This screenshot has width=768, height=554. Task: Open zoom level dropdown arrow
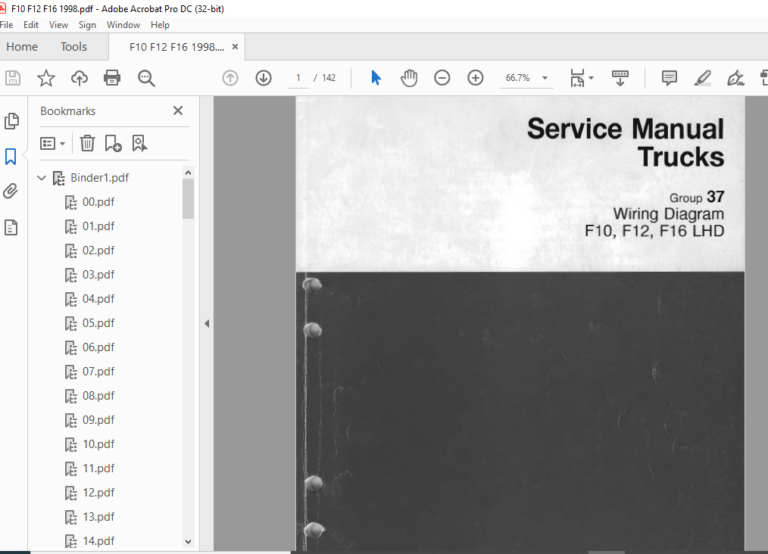545,78
